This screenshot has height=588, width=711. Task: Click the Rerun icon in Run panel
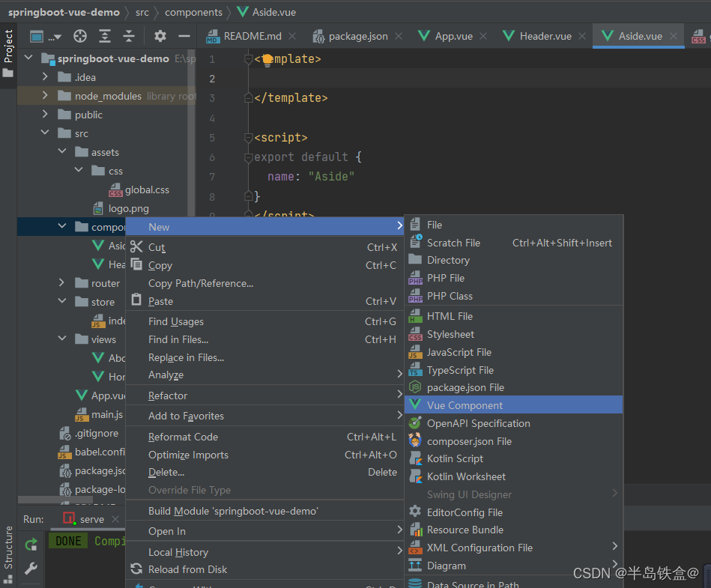click(x=31, y=545)
